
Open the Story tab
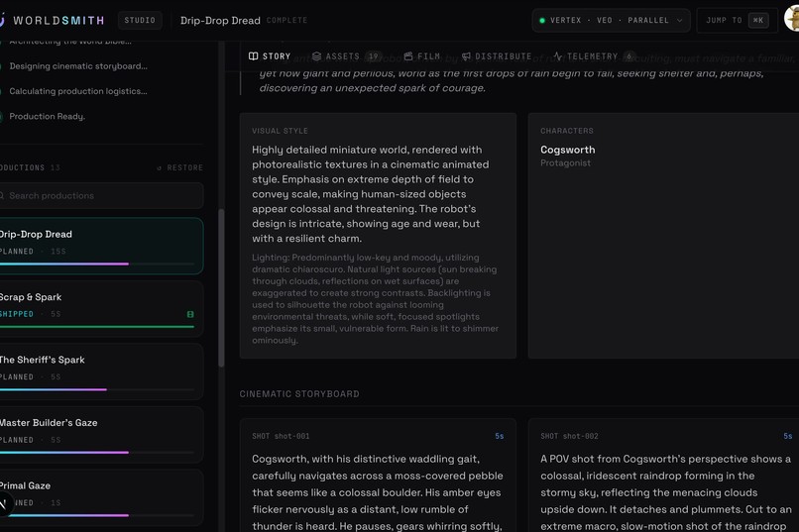269,56
